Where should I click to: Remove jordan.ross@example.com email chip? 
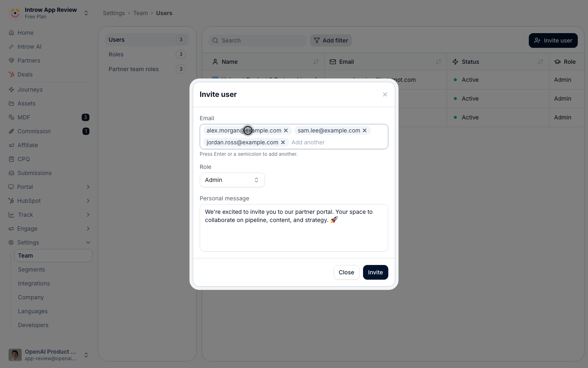283,142
